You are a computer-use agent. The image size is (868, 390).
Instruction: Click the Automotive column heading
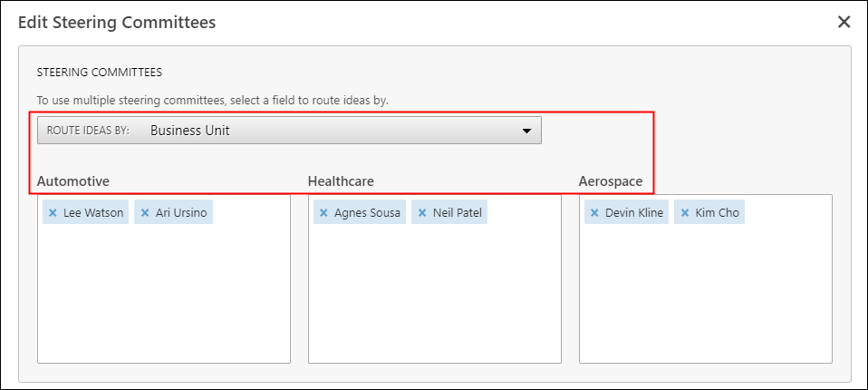coord(73,181)
